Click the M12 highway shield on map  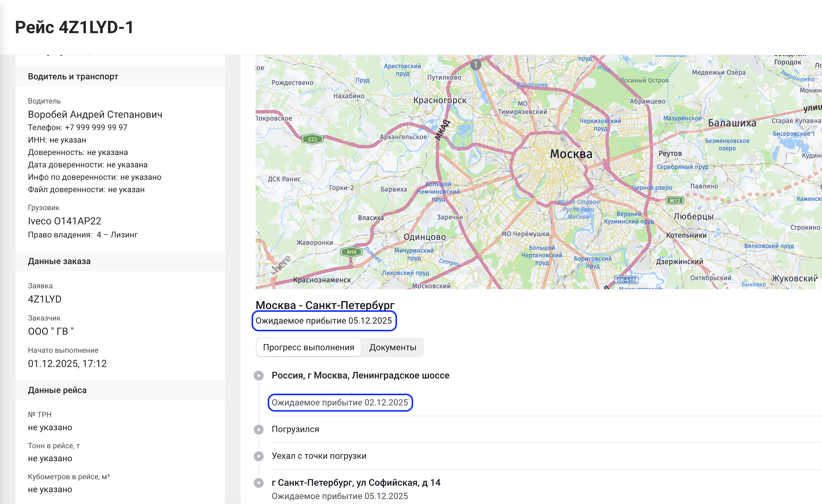[675, 200]
